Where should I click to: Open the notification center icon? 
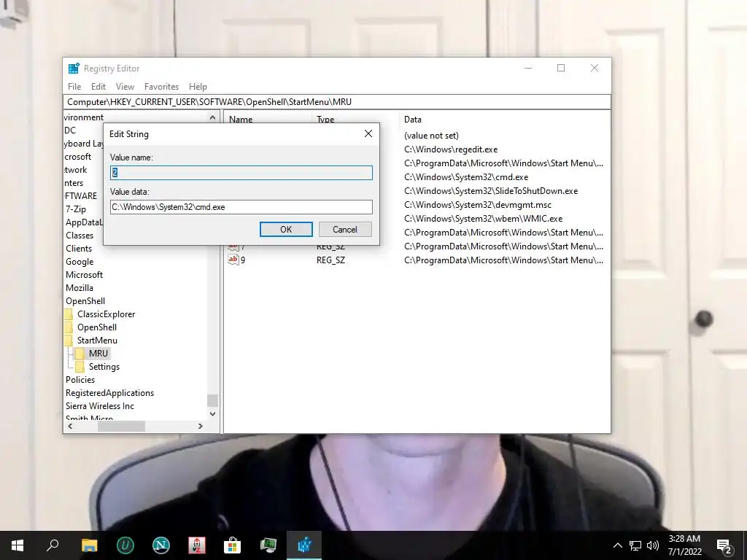pos(724,546)
